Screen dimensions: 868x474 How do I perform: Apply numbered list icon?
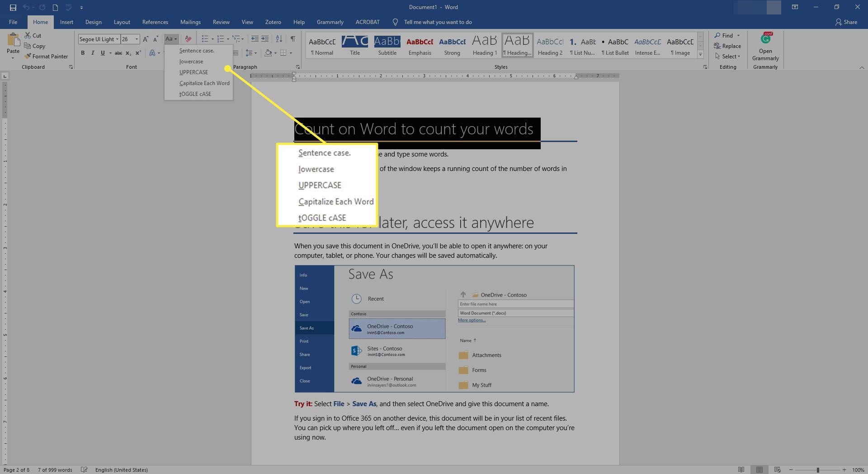click(221, 39)
